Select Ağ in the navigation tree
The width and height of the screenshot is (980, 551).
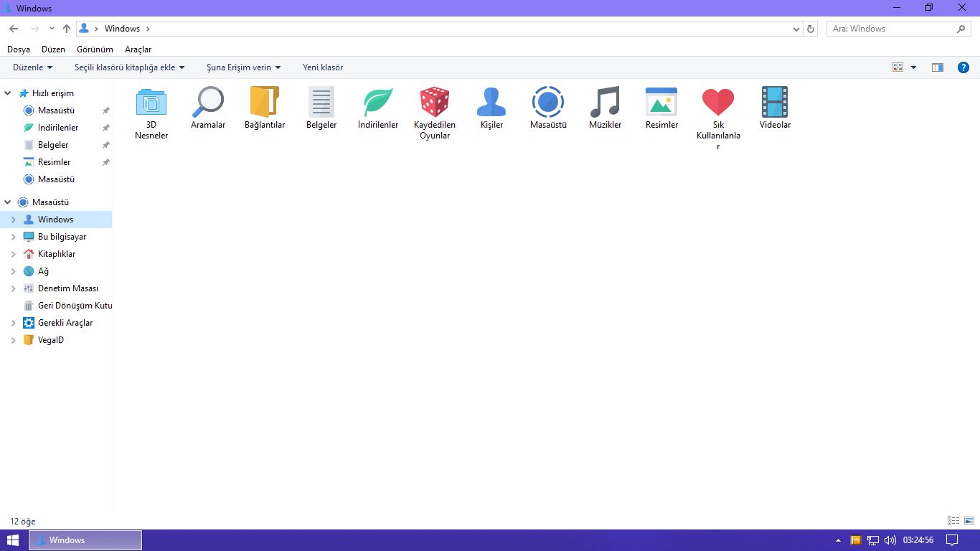(x=44, y=271)
